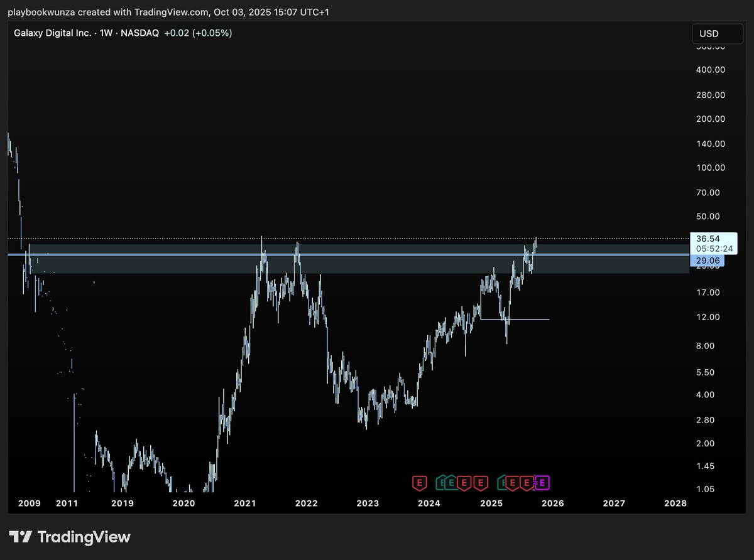Click the 2011 time axis label
The width and height of the screenshot is (754, 560).
[67, 503]
